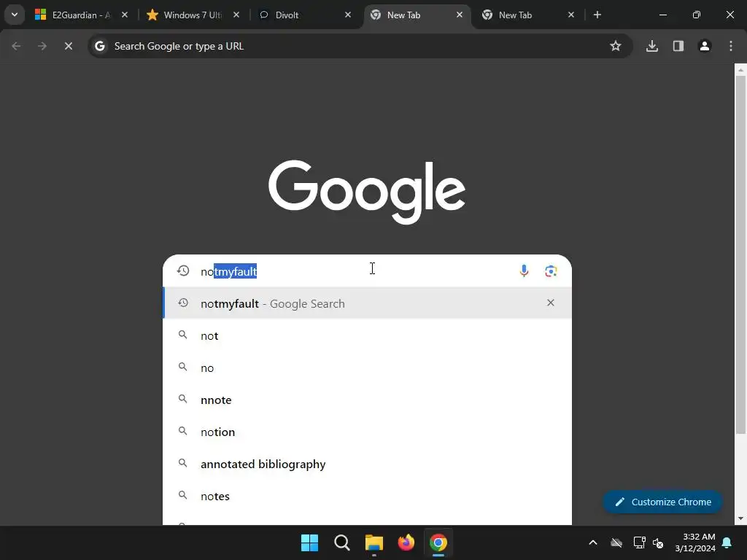
Task: Close the E2Guardian tab
Action: [x=124, y=15]
